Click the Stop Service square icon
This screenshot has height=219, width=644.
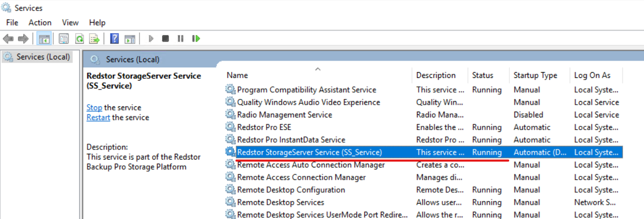click(165, 38)
